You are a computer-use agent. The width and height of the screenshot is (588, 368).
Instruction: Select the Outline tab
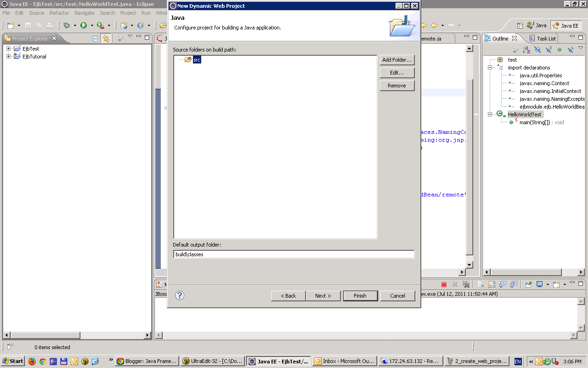pyautogui.click(x=500, y=38)
